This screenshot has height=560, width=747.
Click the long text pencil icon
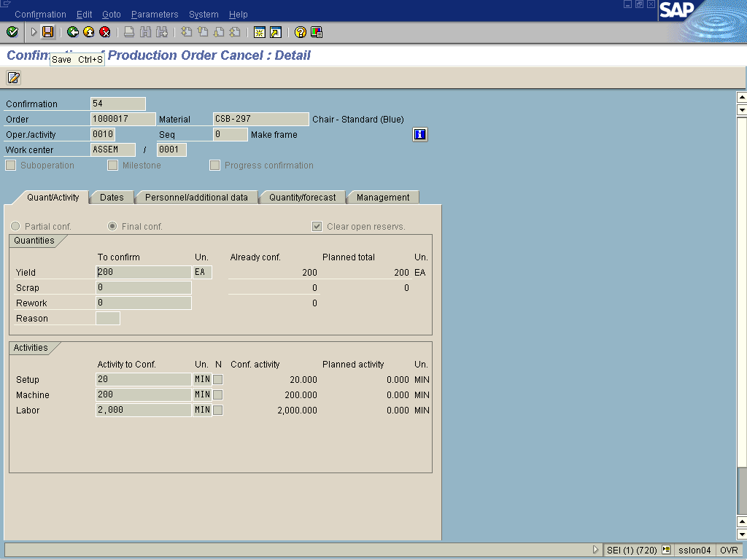pos(13,77)
